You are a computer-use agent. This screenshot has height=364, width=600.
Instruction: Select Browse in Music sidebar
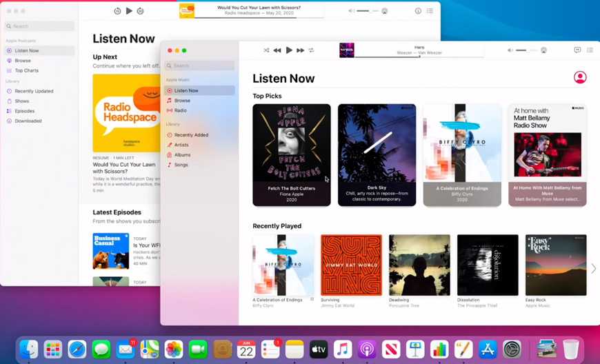click(182, 101)
